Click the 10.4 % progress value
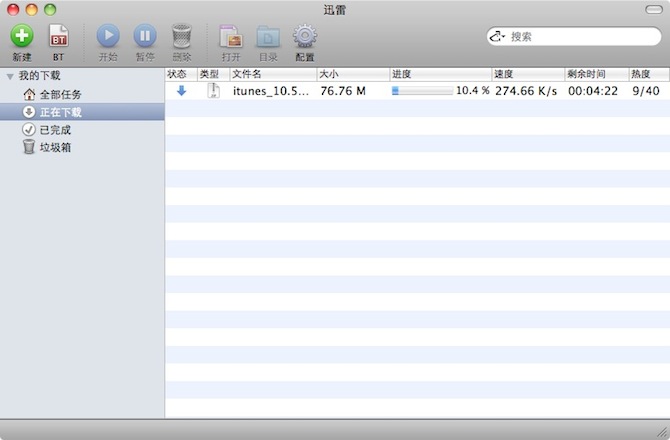Image resolution: width=670 pixels, height=440 pixels. point(473,91)
